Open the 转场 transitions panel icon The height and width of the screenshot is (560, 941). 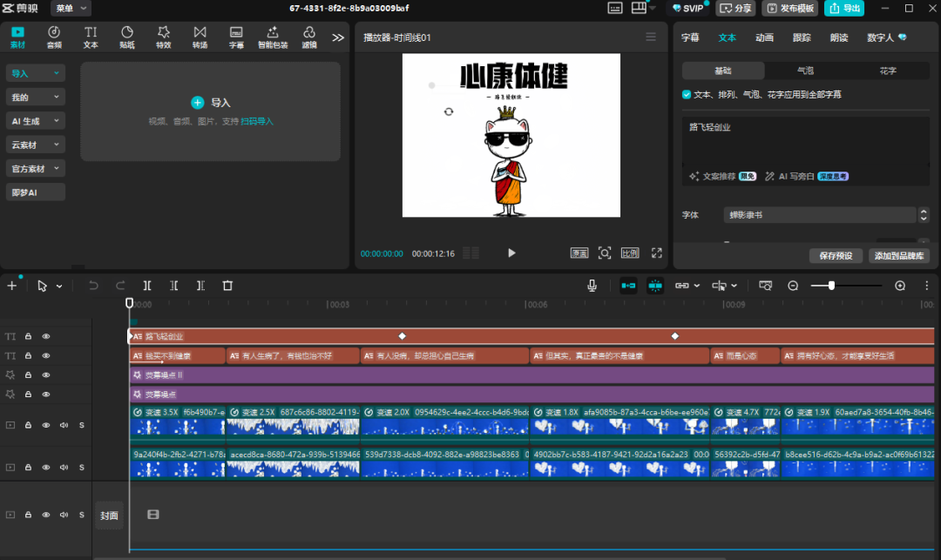(x=200, y=37)
